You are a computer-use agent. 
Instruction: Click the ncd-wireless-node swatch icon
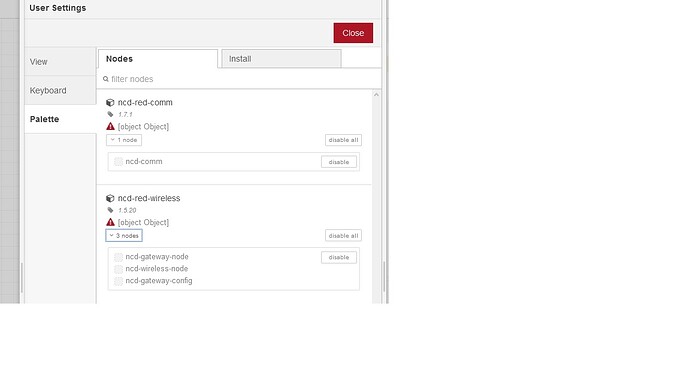click(118, 269)
